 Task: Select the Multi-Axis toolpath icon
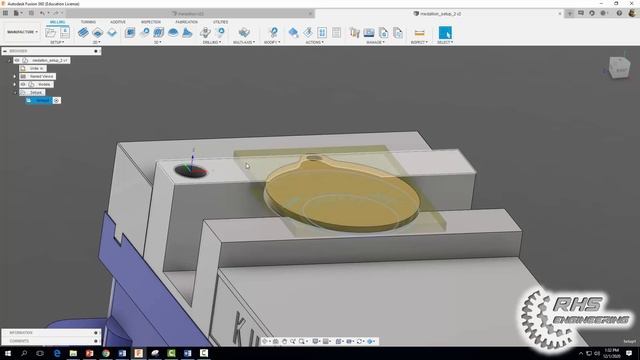tap(244, 32)
